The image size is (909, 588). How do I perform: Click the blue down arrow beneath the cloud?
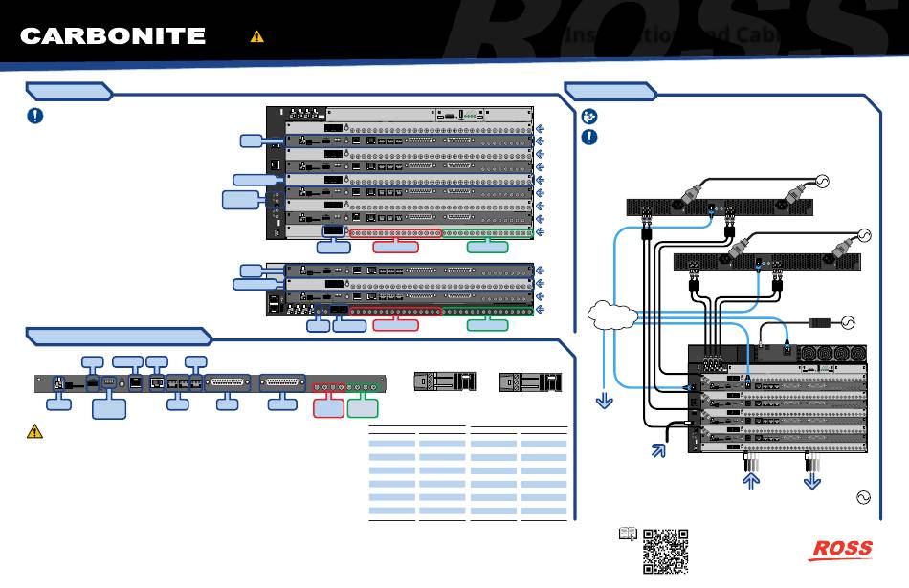[604, 401]
